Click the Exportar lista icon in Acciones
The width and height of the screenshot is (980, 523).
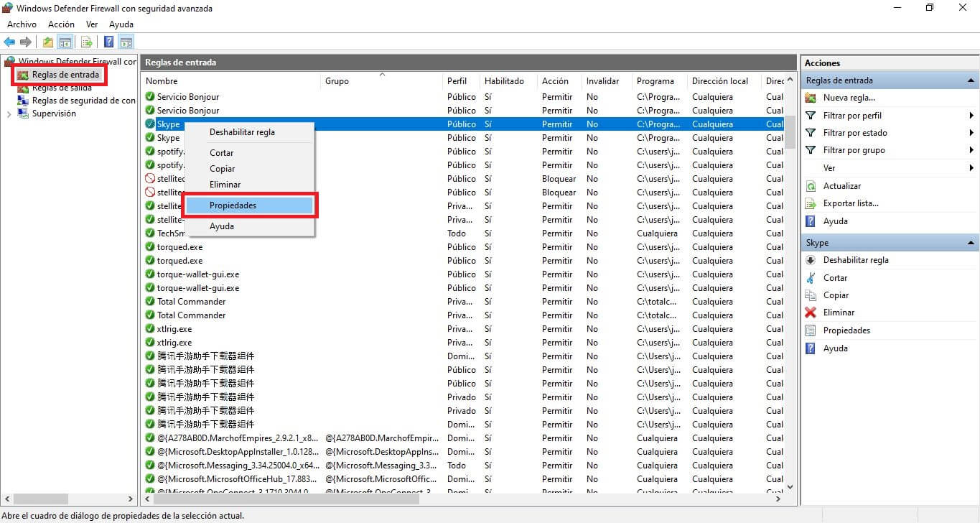coord(811,203)
